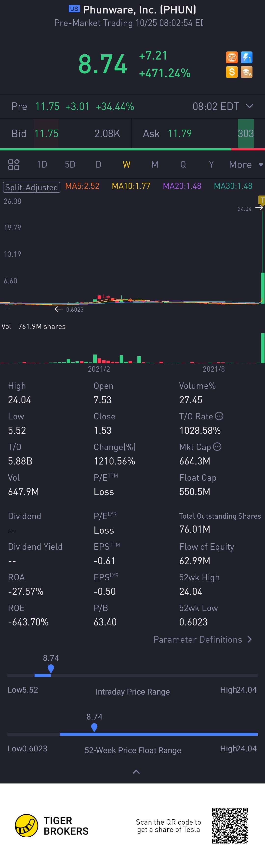Screen dimensions: 265x868
Task: Tap the MA20:1.48 indicator label
Action: [182, 186]
